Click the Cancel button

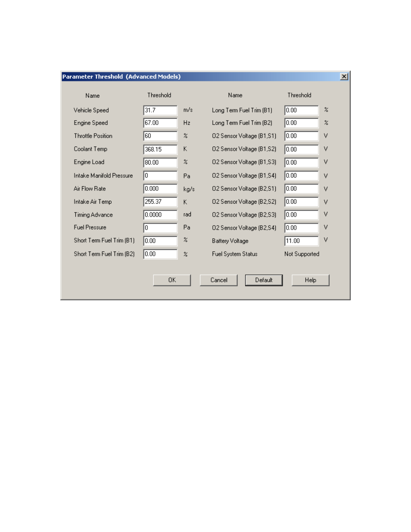pos(219,280)
